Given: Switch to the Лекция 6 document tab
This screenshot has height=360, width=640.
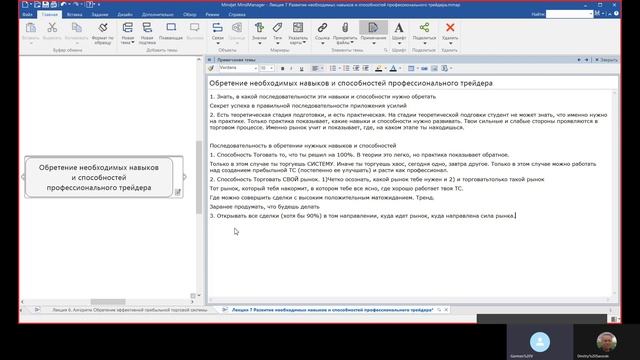Looking at the screenshot, I should 130,310.
